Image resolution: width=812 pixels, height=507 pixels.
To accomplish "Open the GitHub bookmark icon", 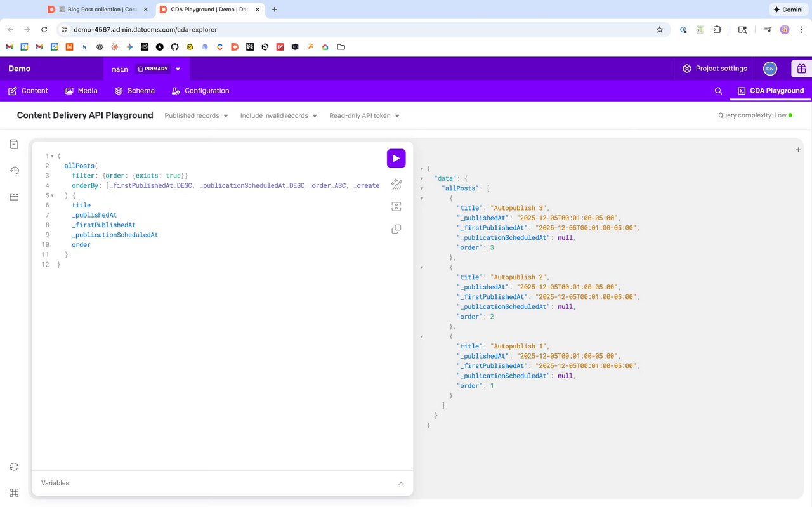I will point(175,47).
